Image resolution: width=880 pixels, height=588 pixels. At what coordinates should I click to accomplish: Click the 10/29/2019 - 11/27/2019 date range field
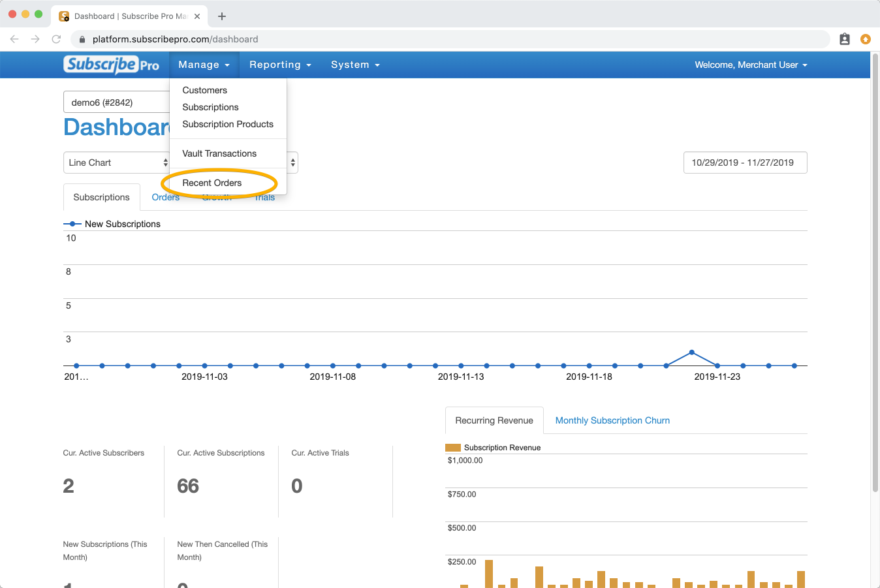(x=745, y=162)
